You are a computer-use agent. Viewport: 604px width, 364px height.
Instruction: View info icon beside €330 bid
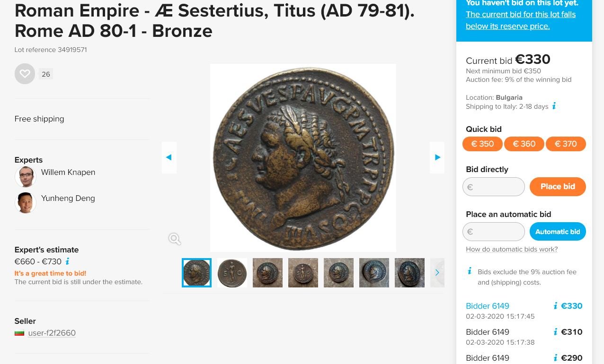(555, 306)
